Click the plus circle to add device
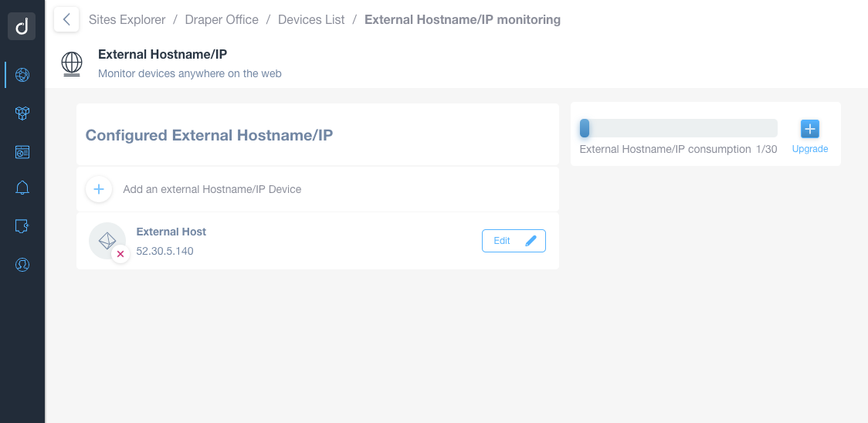 pos(99,189)
